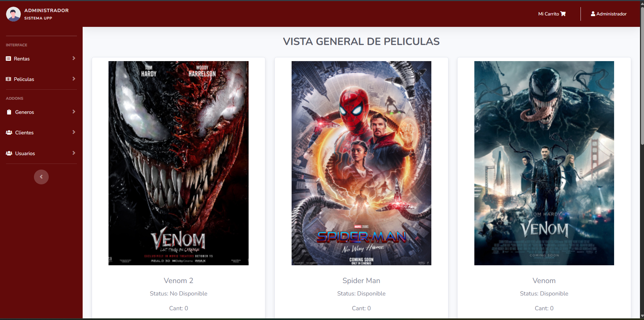The width and height of the screenshot is (644, 320).
Task: Open the shopping cart icon
Action: [563, 14]
